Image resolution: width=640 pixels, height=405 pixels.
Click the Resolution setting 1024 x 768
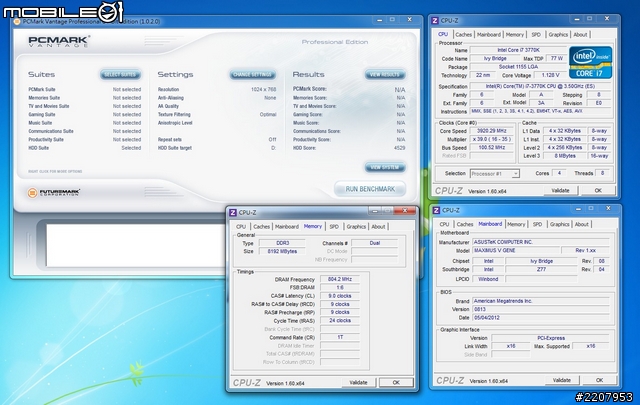[x=264, y=89]
